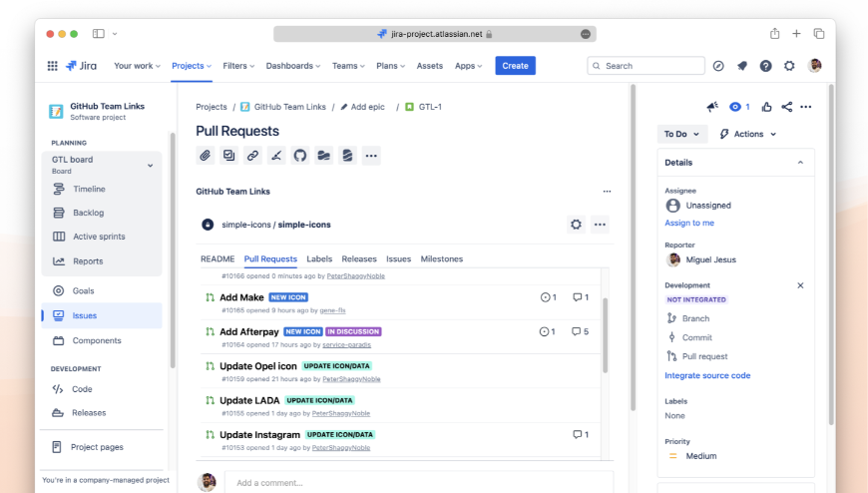Open Backlog in sidebar
The width and height of the screenshot is (868, 493).
tap(89, 213)
